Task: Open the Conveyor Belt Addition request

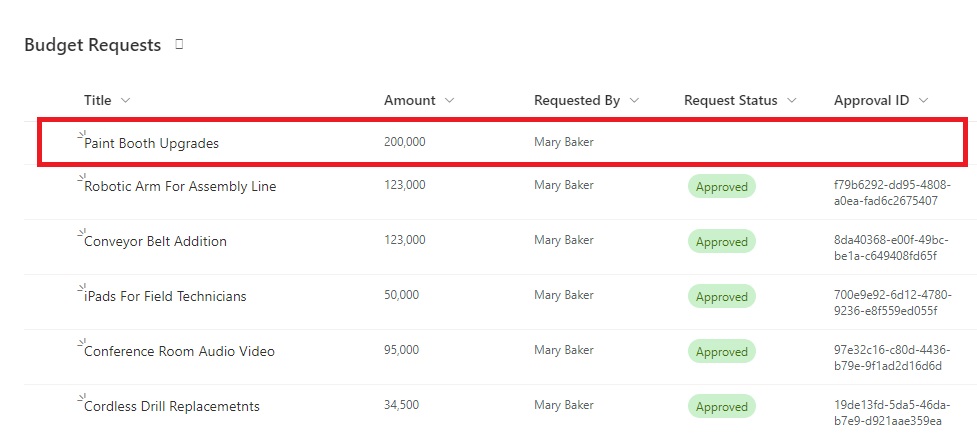Action: [155, 241]
